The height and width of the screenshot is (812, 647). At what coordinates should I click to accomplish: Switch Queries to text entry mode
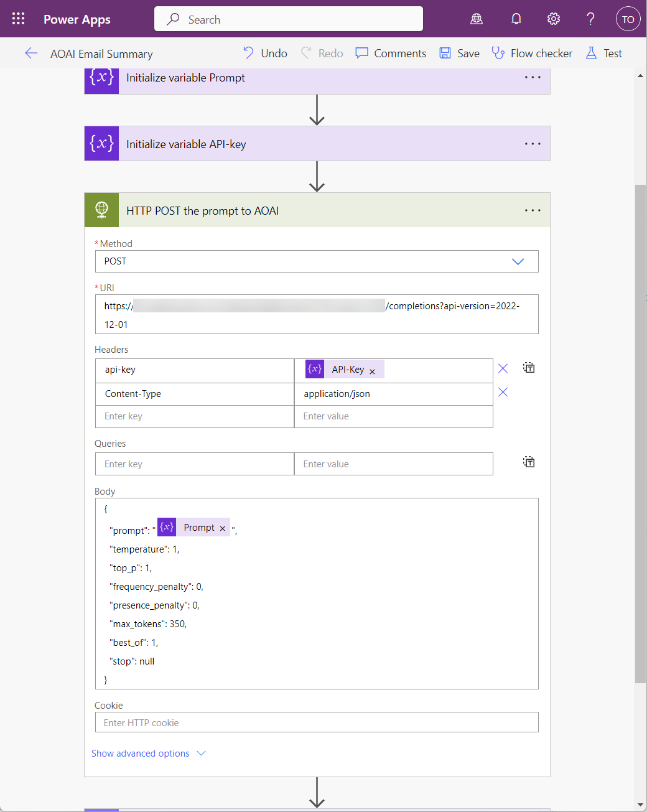pos(529,462)
